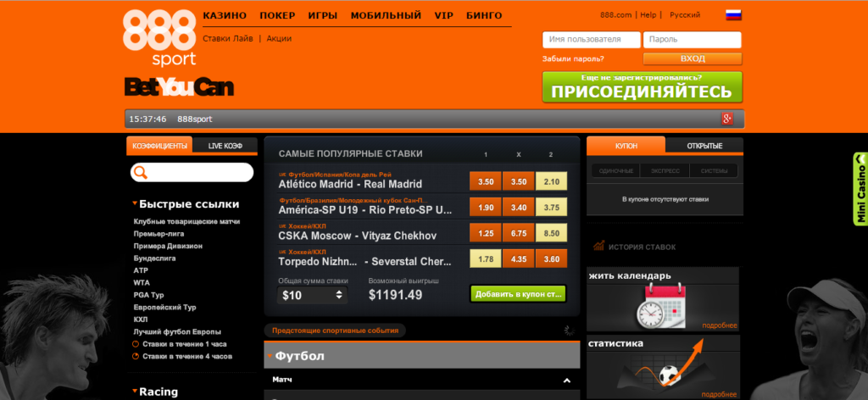Screen dimensions: 868x400
Task: Click the bet history chart icon
Action: [x=598, y=247]
